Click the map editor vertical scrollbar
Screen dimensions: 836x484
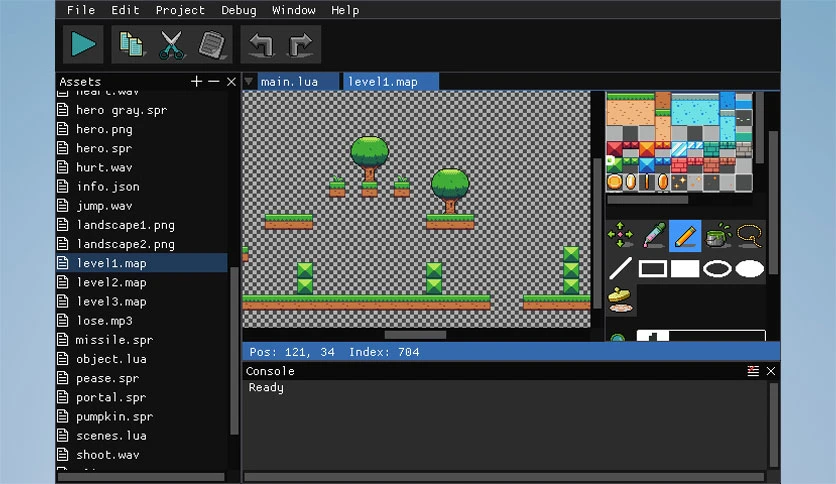coord(597,232)
